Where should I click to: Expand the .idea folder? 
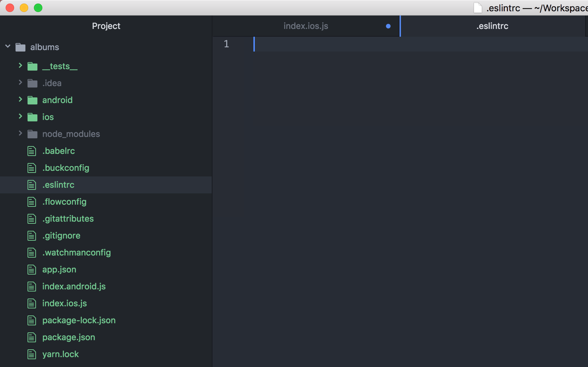20,83
